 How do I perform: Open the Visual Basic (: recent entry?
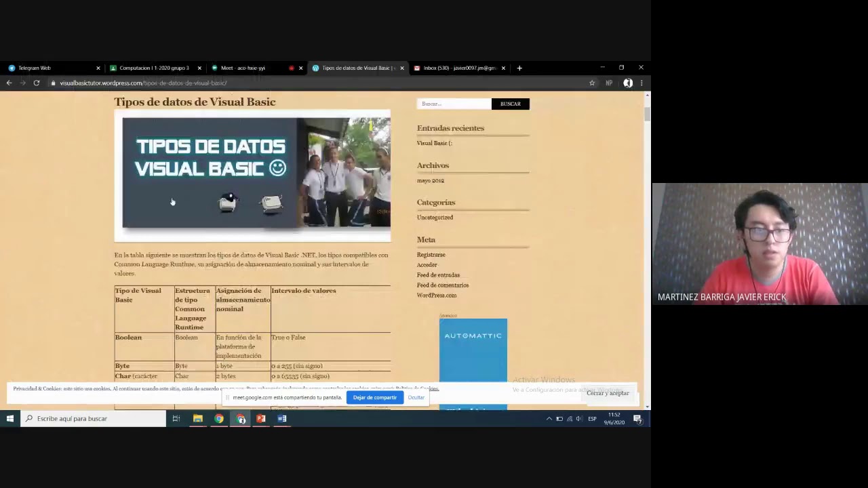click(434, 143)
